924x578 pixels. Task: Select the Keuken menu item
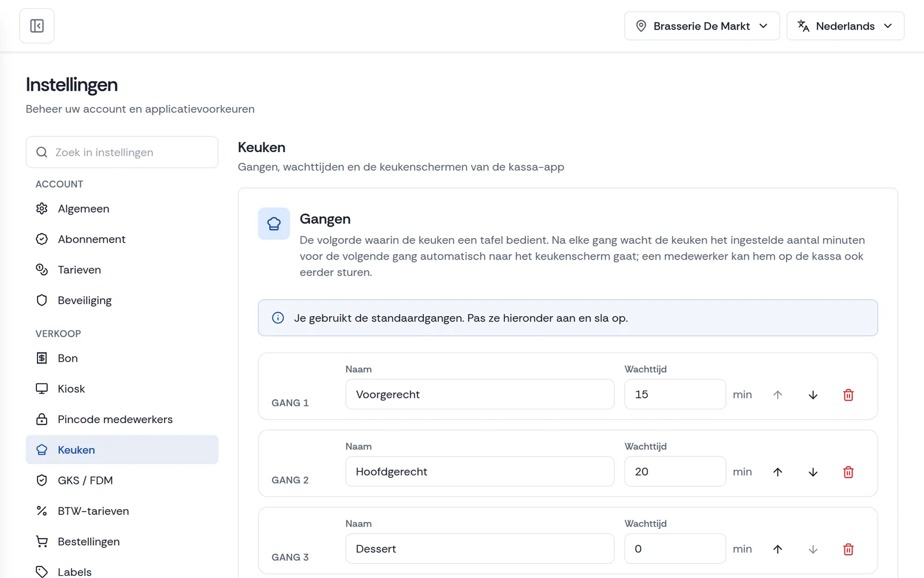[x=122, y=450]
